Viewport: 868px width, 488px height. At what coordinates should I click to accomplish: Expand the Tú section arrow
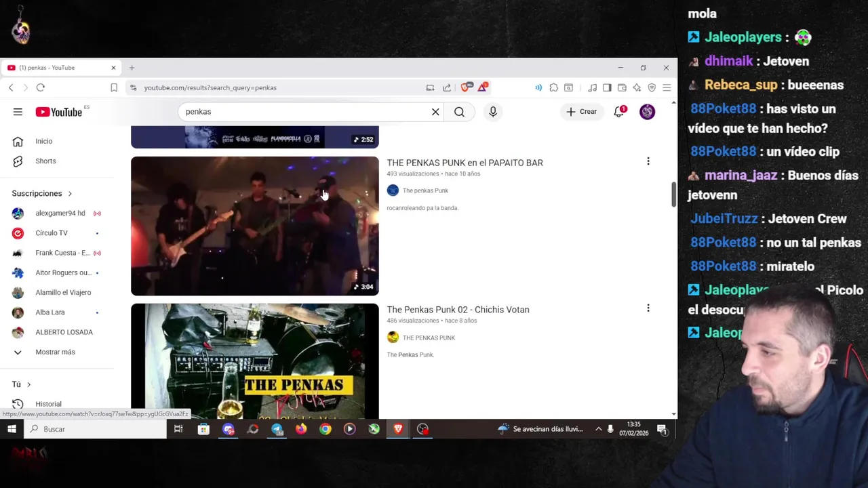point(28,384)
